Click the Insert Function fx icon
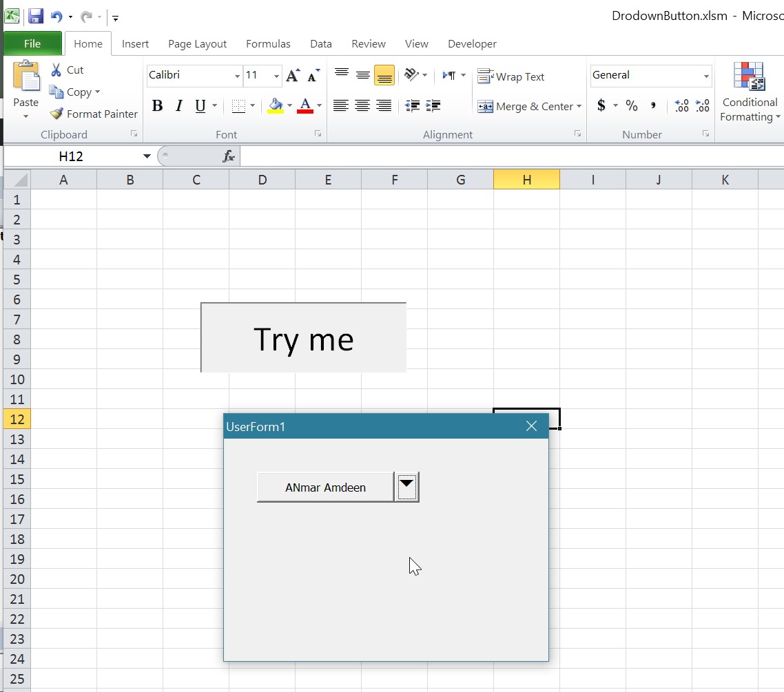Viewport: 784px width, 692px height. click(229, 157)
